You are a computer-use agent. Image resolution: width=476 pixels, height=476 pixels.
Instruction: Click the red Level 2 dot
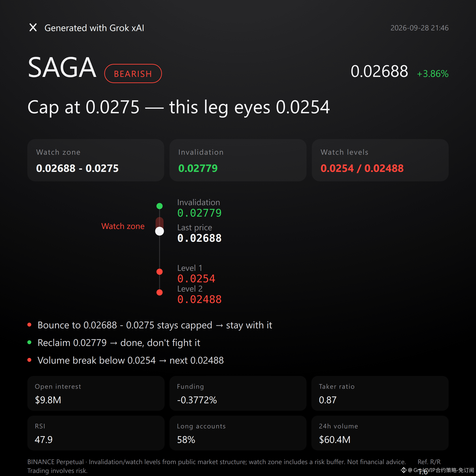pos(159,292)
